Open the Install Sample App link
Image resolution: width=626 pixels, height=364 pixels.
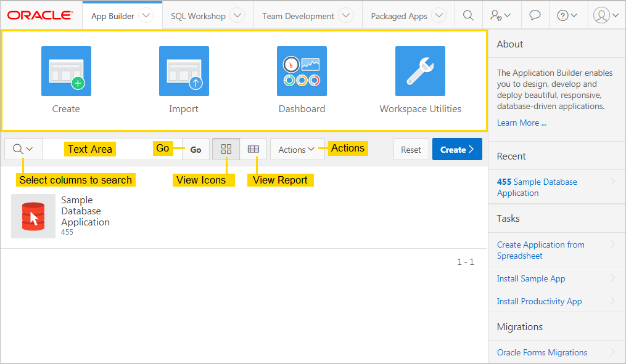[530, 278]
